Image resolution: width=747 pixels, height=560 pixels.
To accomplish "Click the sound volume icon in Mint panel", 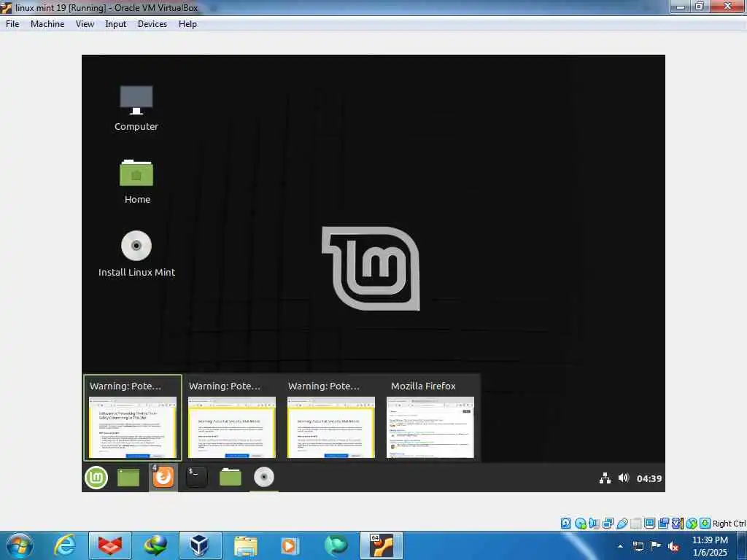I will click(x=624, y=478).
